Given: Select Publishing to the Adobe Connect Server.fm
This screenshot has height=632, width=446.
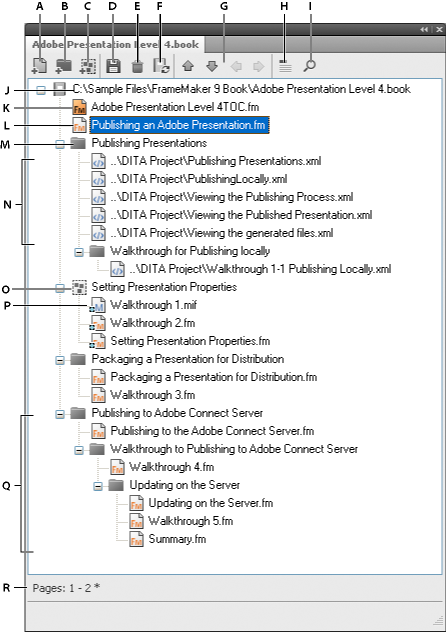Looking at the screenshot, I should click(x=212, y=431).
